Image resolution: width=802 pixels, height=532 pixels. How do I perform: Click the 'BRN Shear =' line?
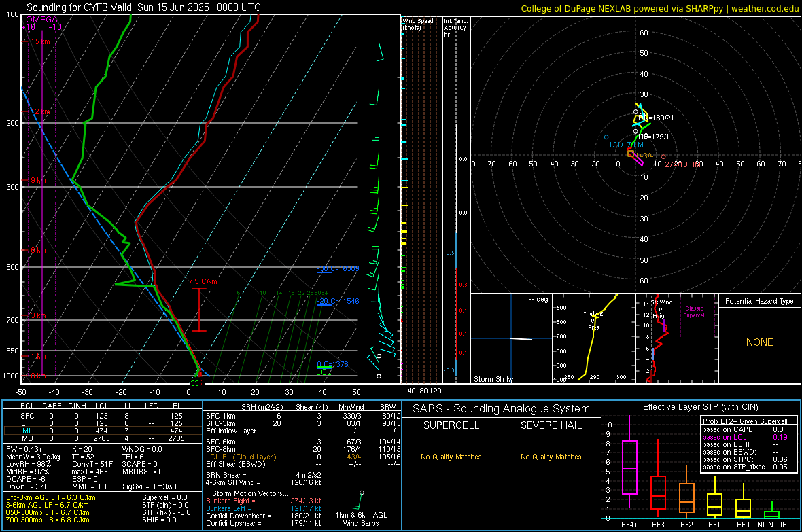tap(264, 475)
